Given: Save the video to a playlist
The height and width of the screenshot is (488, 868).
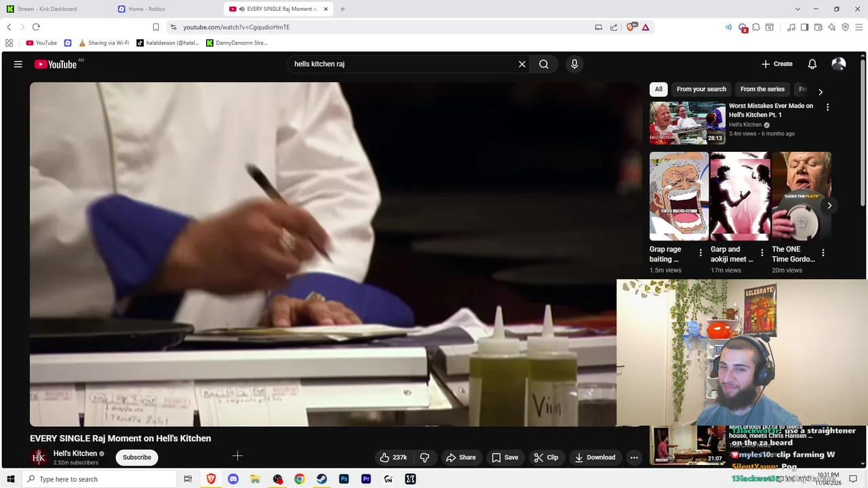Looking at the screenshot, I should [x=505, y=457].
